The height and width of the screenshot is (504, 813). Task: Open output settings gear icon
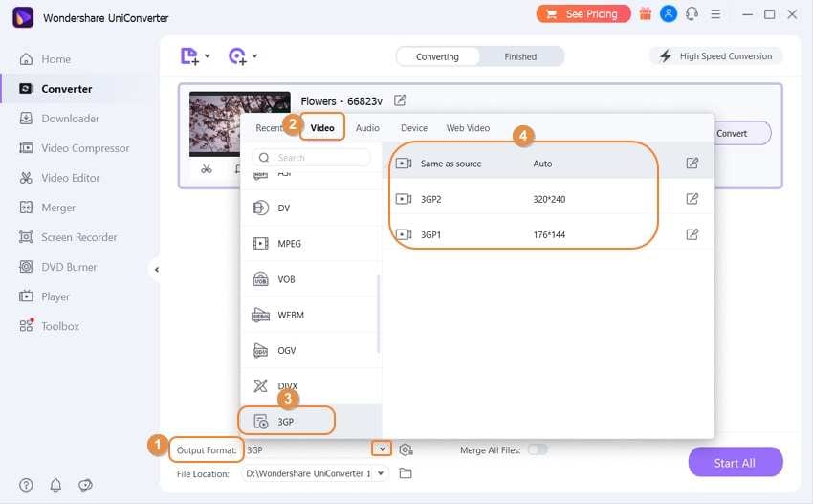click(406, 449)
